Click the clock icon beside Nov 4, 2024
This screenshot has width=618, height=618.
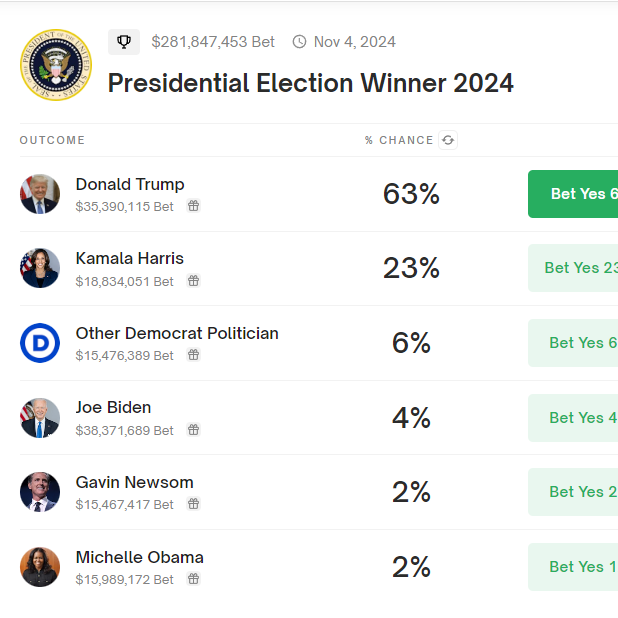pos(300,42)
